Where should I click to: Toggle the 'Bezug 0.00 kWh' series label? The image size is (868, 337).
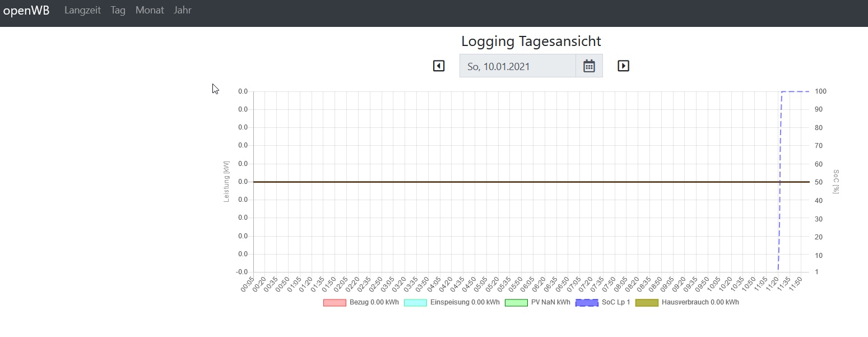click(374, 303)
